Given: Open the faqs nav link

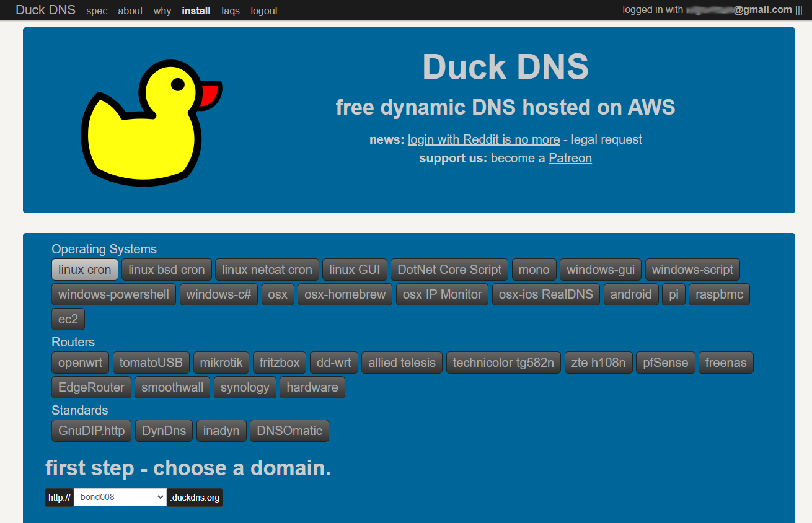Looking at the screenshot, I should [x=231, y=11].
